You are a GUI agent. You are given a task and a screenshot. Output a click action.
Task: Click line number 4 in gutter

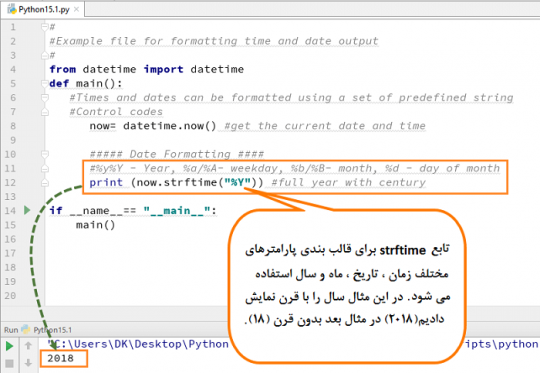(x=13, y=69)
